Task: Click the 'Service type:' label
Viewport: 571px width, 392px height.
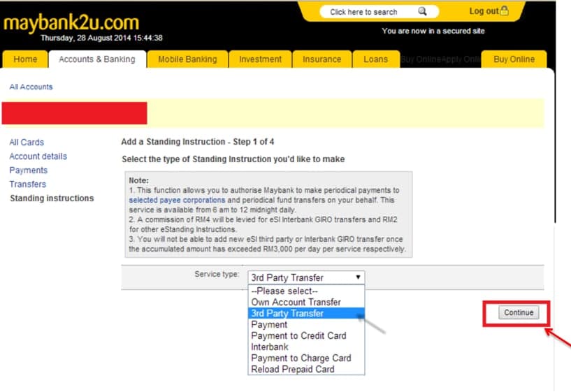Action: click(x=217, y=274)
